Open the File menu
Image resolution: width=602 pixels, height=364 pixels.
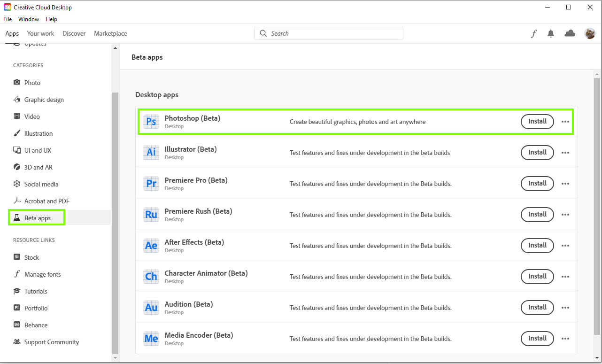coord(8,19)
